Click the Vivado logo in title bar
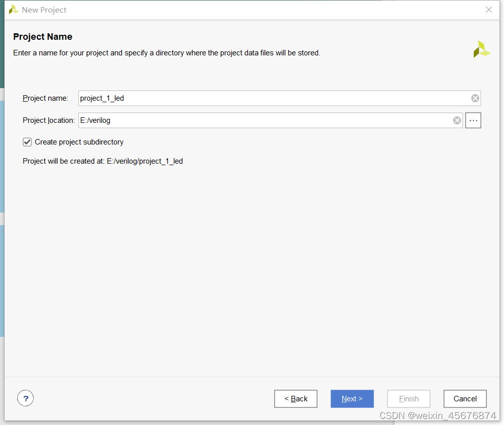The height and width of the screenshot is (425, 504). click(14, 10)
